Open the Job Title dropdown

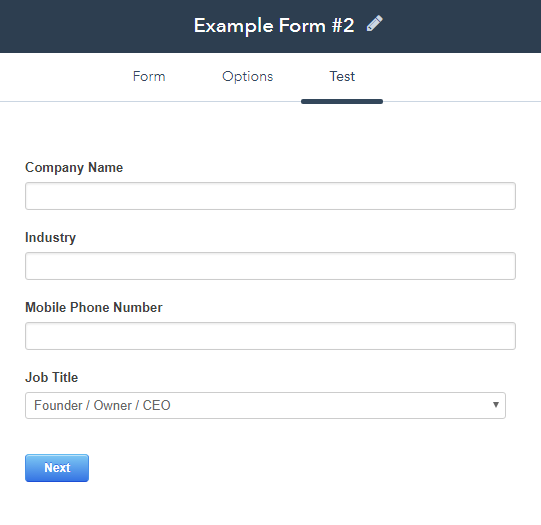(x=265, y=405)
